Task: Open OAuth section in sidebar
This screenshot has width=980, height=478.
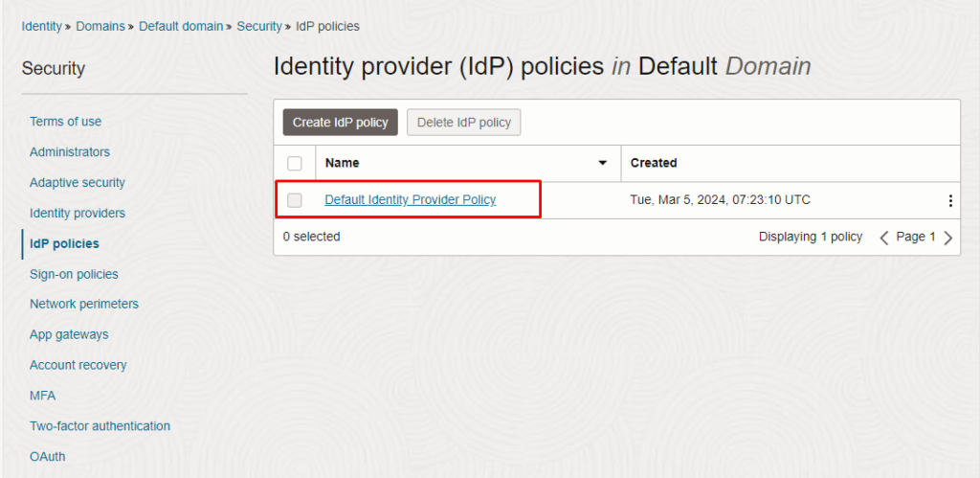Action: point(48,457)
